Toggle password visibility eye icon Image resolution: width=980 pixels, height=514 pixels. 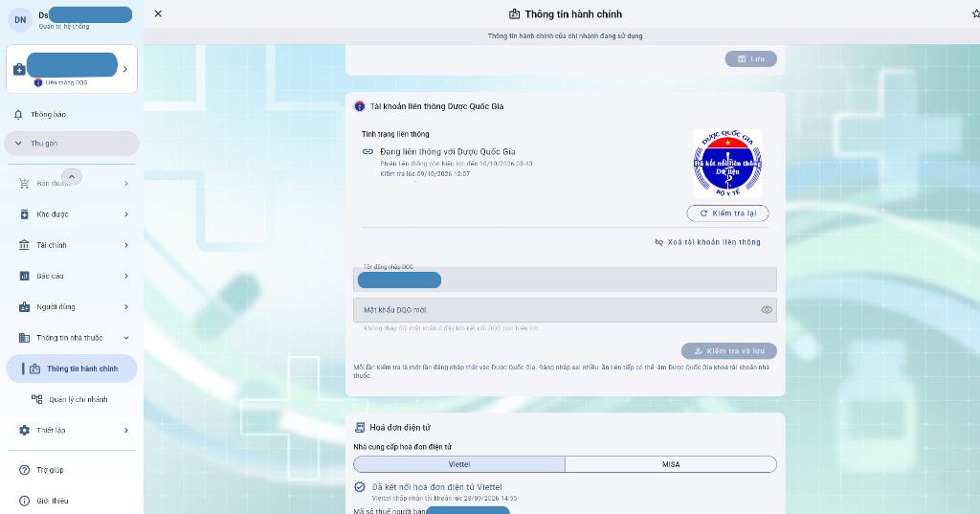click(x=767, y=310)
